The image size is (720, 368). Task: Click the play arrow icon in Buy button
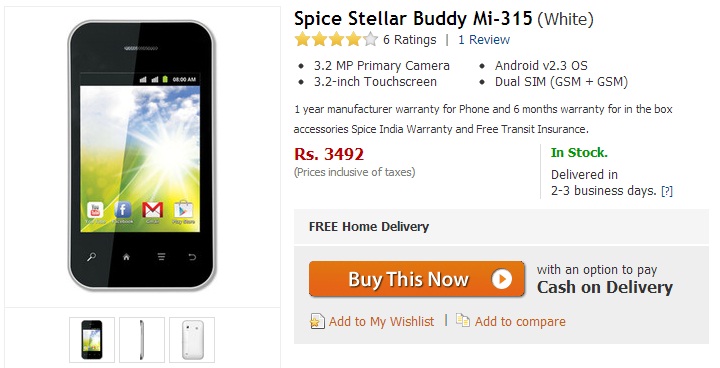tap(501, 279)
